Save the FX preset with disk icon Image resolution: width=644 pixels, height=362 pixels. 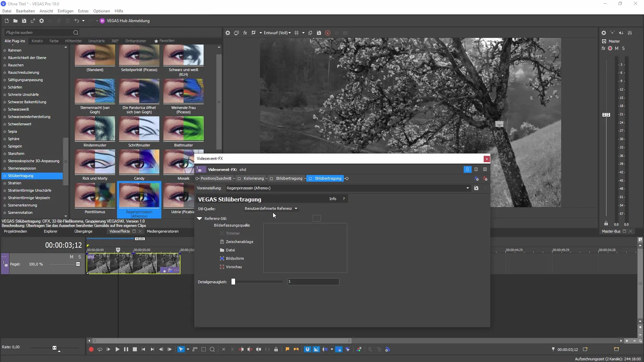476,188
